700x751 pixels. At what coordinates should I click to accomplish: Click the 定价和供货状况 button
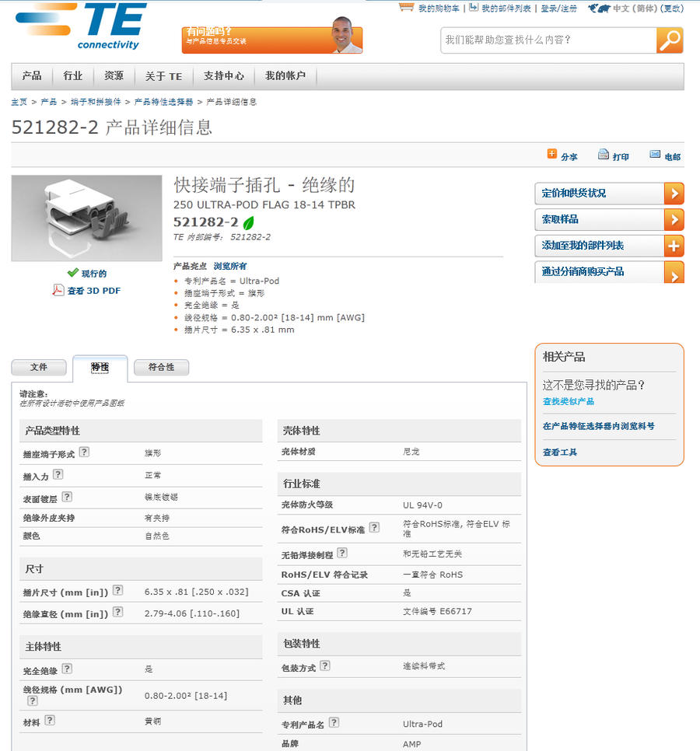(x=609, y=194)
